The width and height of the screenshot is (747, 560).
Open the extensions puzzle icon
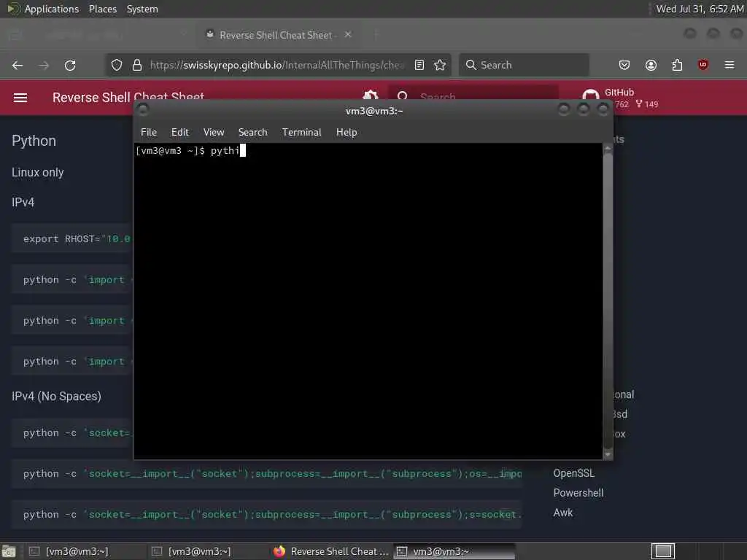(677, 65)
